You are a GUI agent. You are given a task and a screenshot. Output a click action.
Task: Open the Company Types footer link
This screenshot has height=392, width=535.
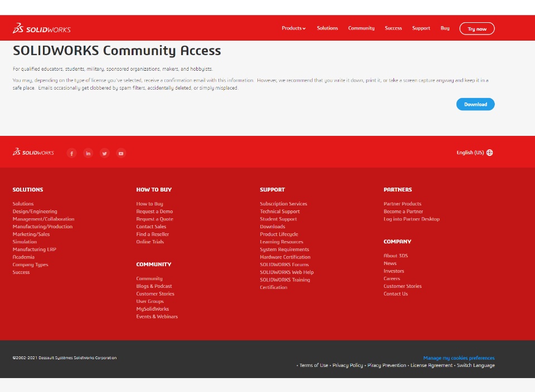click(30, 264)
